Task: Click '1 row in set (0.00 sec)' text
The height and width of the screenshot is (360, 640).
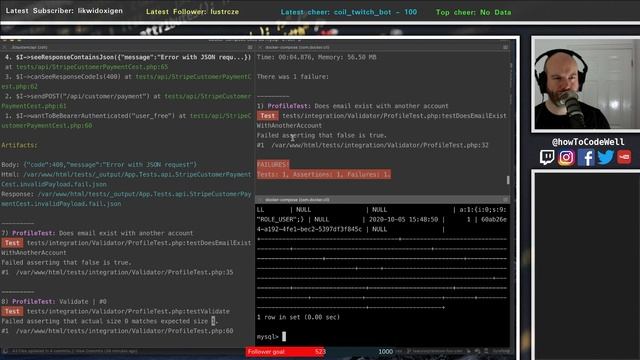Action: 298,317
